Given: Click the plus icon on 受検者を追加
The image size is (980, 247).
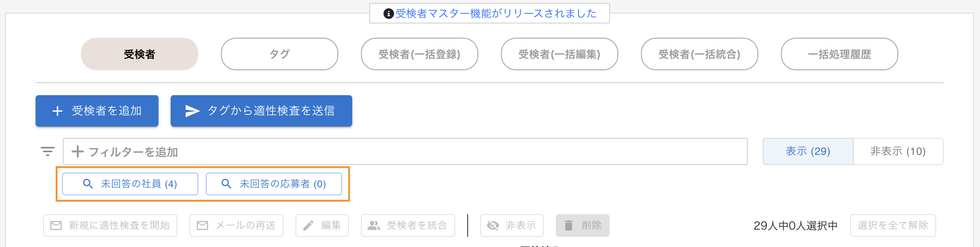Looking at the screenshot, I should pos(58,111).
